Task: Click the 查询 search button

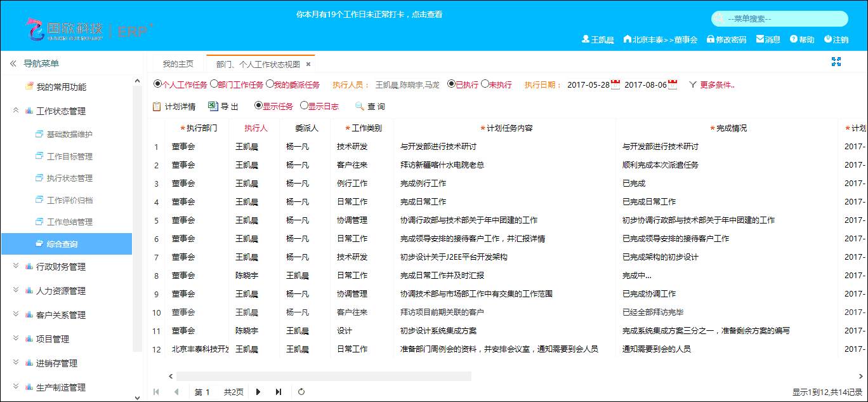Action: (x=370, y=107)
